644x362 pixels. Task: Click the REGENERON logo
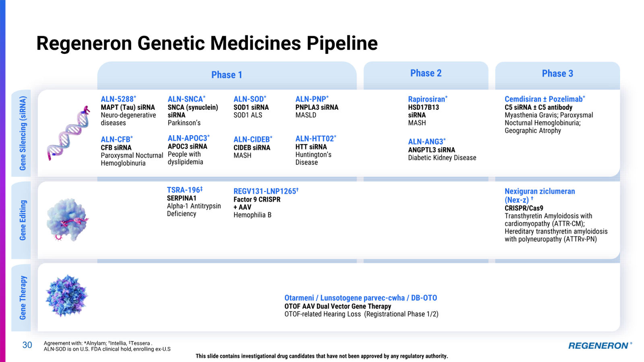pyautogui.click(x=600, y=346)
